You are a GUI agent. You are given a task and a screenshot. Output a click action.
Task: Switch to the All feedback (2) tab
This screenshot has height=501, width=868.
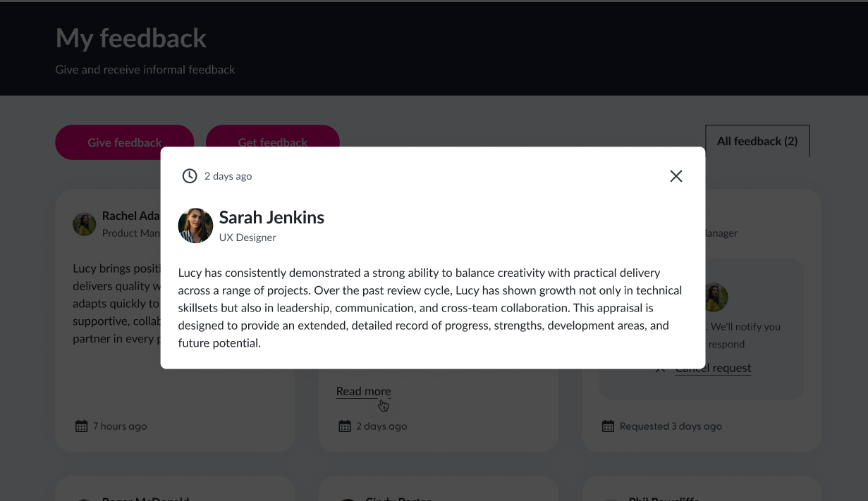point(757,141)
